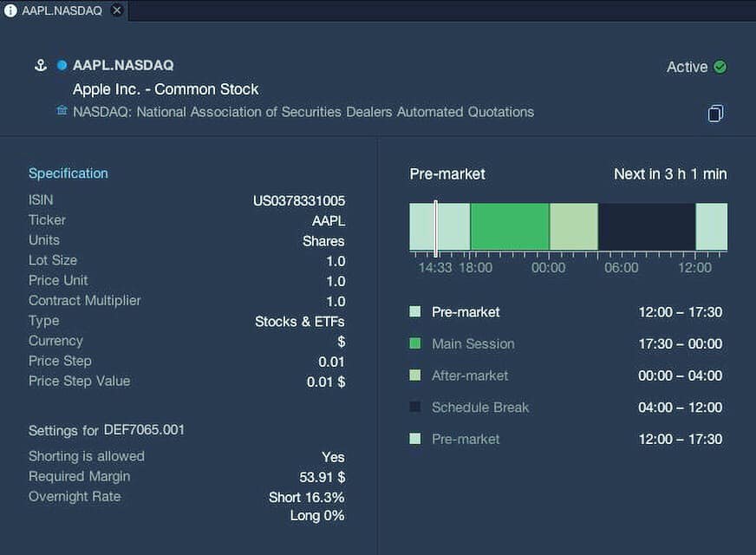This screenshot has height=555, width=756.
Task: Click the 06:00 timeline axis label
Action: click(622, 268)
